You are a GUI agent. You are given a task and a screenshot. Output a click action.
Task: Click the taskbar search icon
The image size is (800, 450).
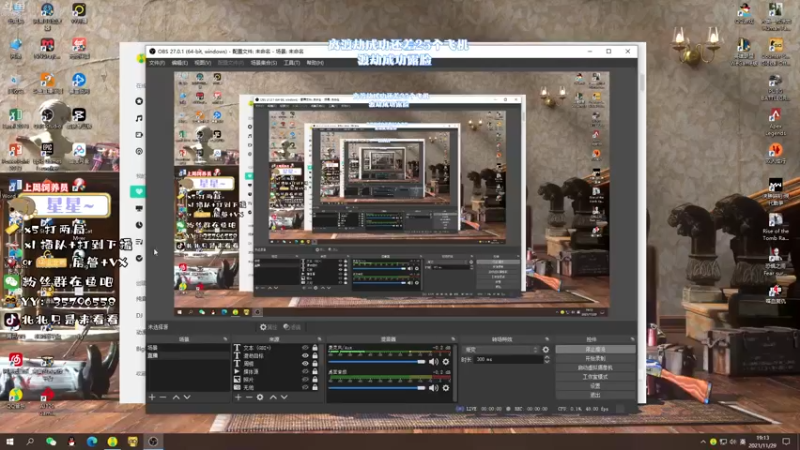click(30, 441)
